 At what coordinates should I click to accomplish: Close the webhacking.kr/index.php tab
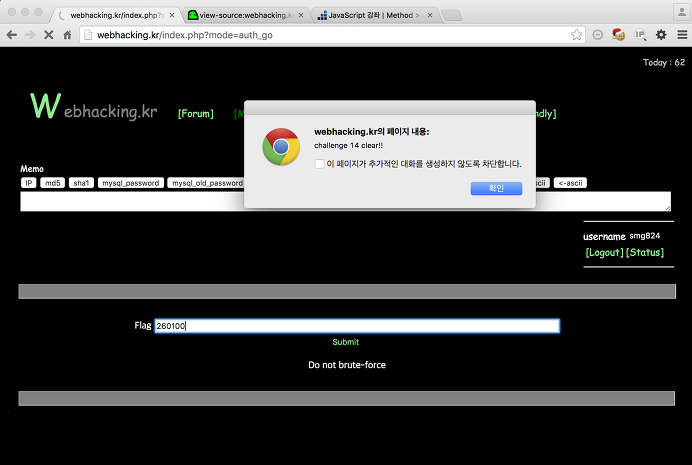pos(172,15)
